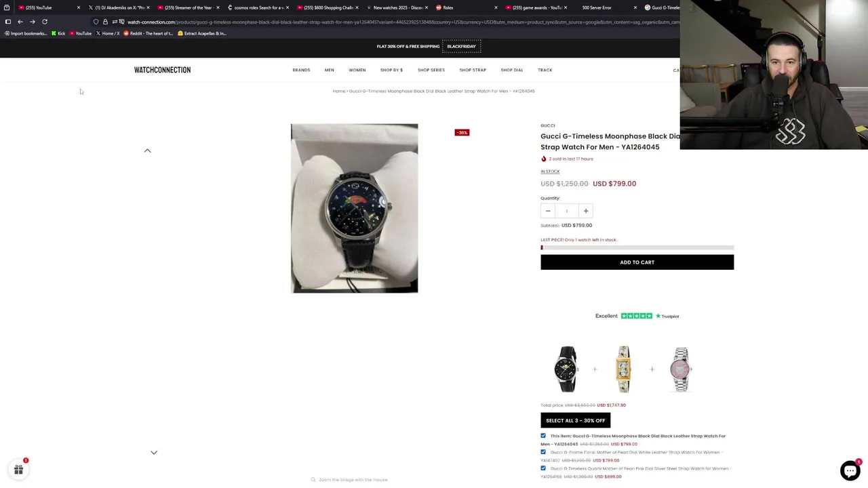The height and width of the screenshot is (488, 868).
Task: Go back using the browser back arrow
Action: [20, 22]
